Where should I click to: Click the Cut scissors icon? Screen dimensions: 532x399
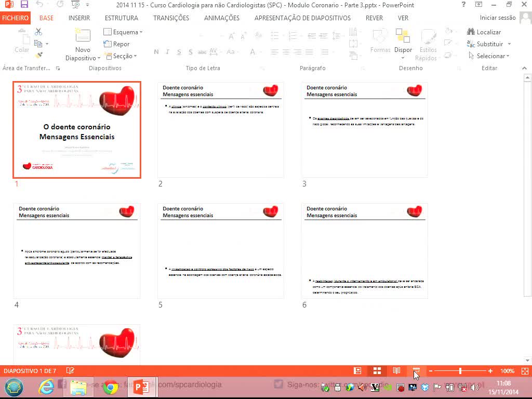(38, 32)
